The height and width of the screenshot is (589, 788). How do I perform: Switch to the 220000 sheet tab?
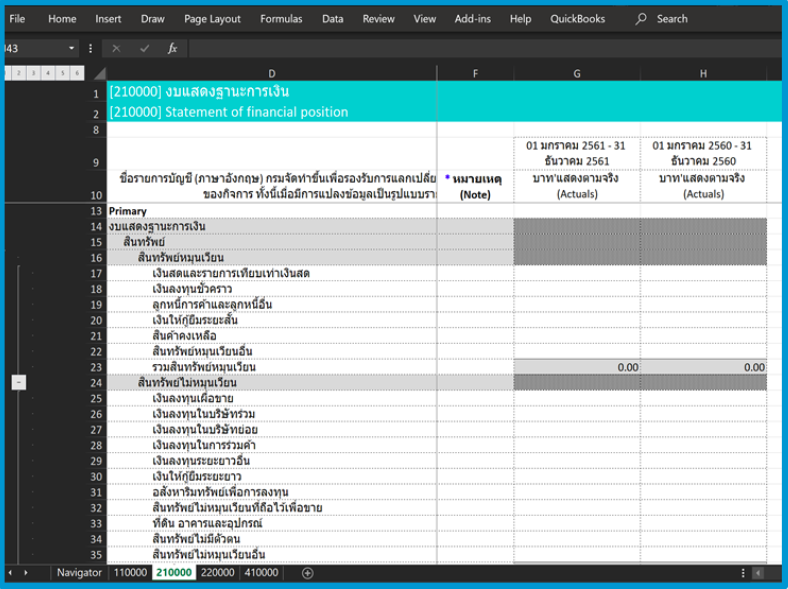point(218,572)
